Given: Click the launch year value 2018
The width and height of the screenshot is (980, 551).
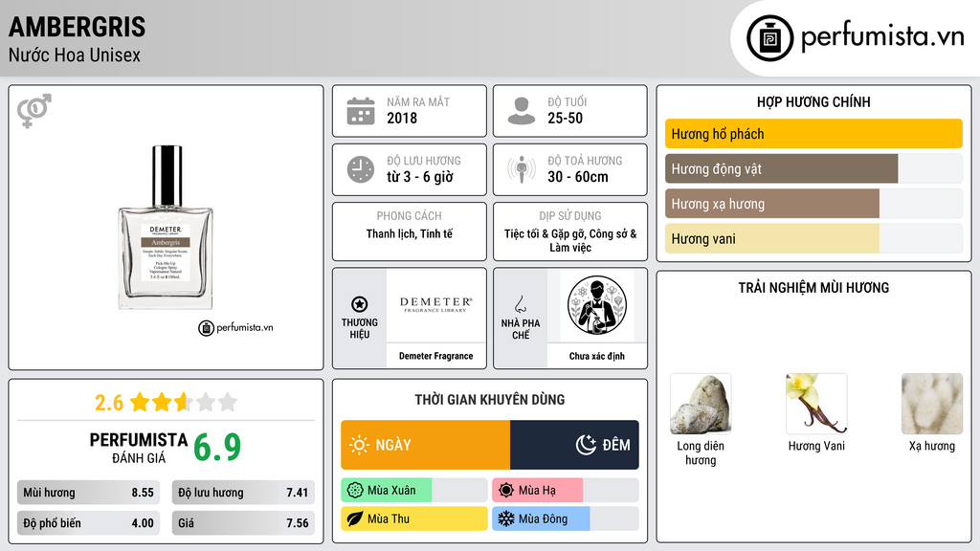Looking at the screenshot, I should coord(402,118).
